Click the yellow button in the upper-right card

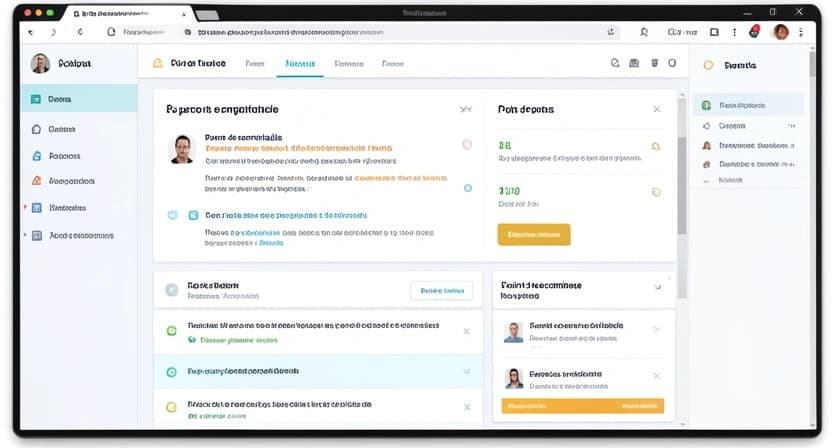534,235
